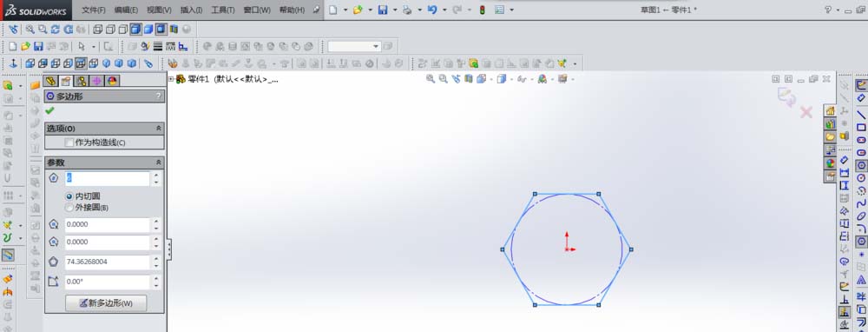This screenshot has height=332, width=868.
Task: Open the 编辑(E) Edit menu
Action: coord(126,10)
